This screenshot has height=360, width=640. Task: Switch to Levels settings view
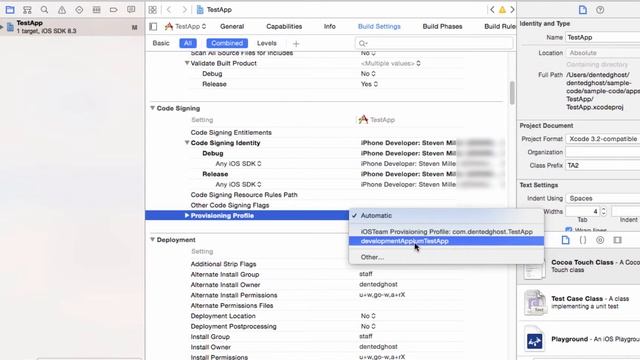pos(267,43)
